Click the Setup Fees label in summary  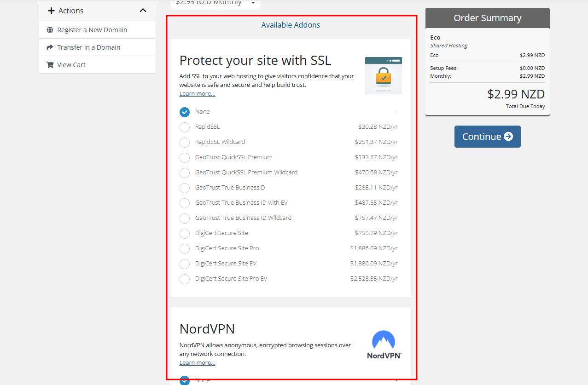444,68
